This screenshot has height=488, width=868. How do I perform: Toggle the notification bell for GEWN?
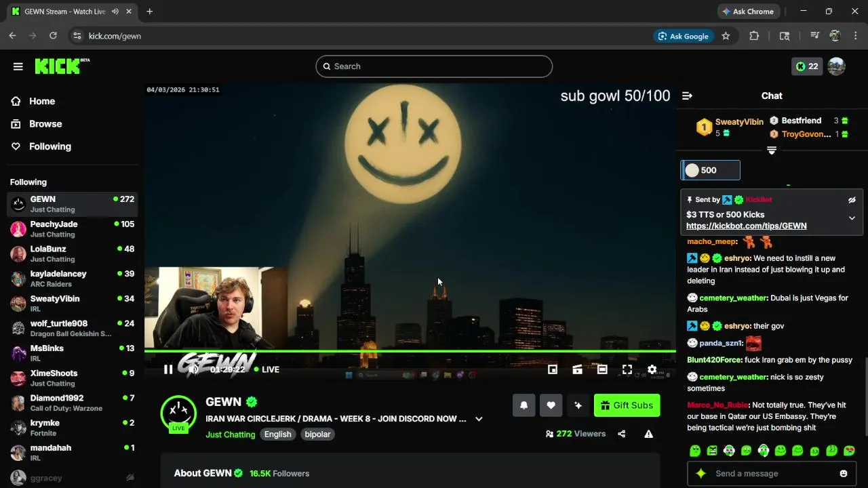(524, 405)
